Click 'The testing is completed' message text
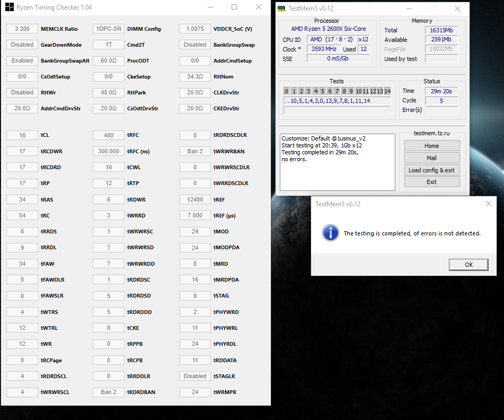This screenshot has height=420, width=504. 412,233
